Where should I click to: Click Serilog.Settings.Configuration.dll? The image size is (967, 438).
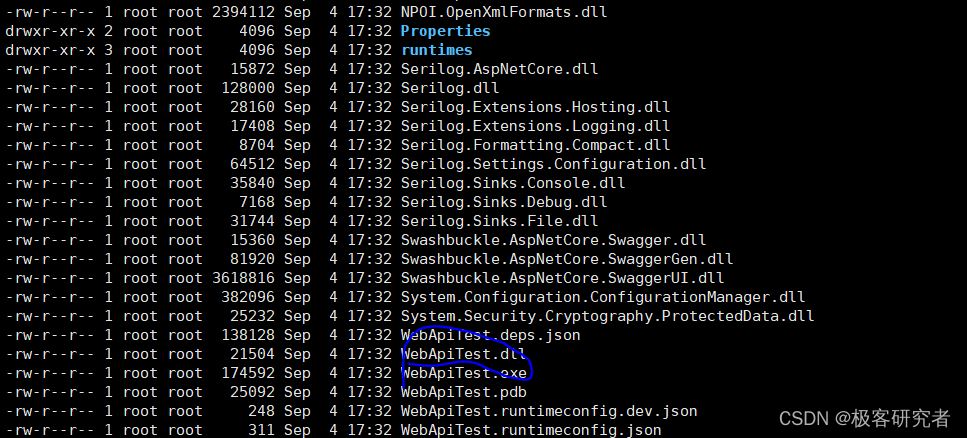553,164
